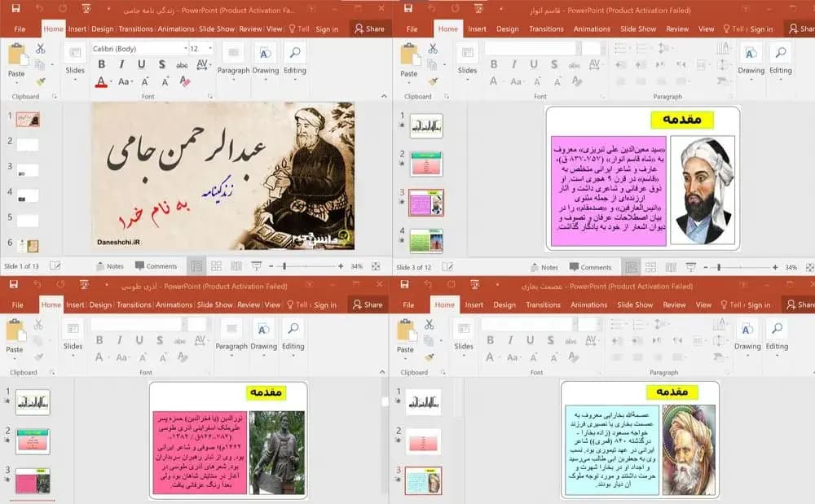
Task: Toggle Normal view button in top-left window's status bar
Action: pyautogui.click(x=196, y=266)
